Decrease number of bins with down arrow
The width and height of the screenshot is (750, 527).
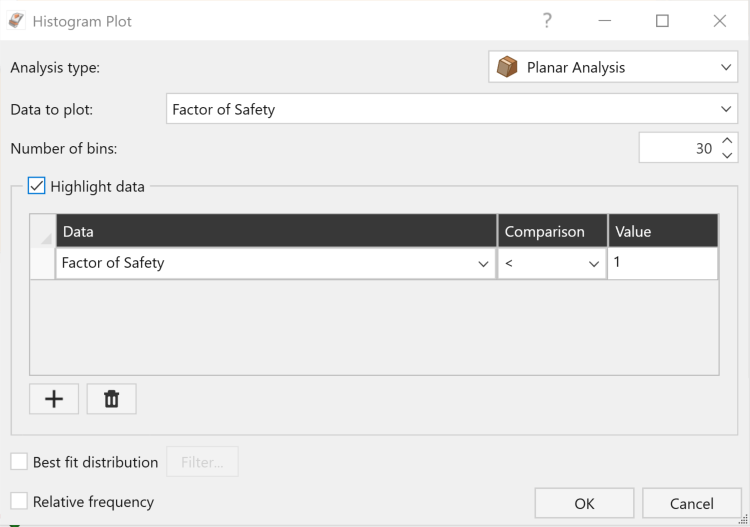point(727,155)
